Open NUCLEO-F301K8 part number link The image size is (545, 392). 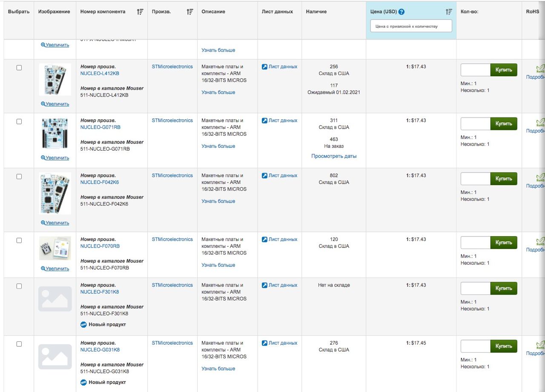(x=100, y=292)
